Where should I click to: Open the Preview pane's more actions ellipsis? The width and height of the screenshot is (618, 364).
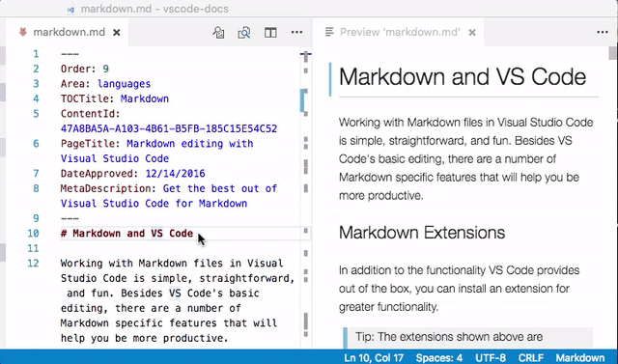point(603,32)
